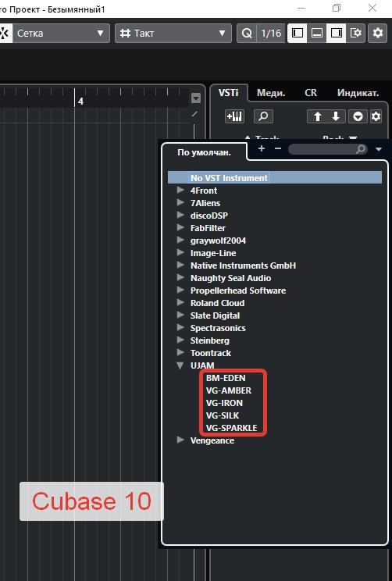Switch to the CR tab

[311, 93]
